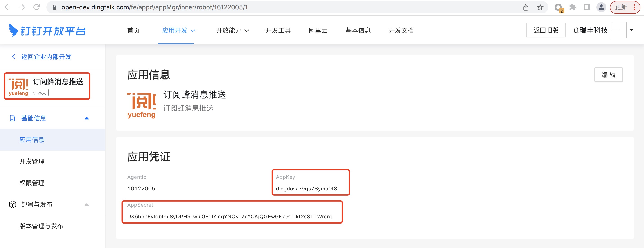
Task: Collapse the 部署与发布 sidebar section
Action: [87, 204]
